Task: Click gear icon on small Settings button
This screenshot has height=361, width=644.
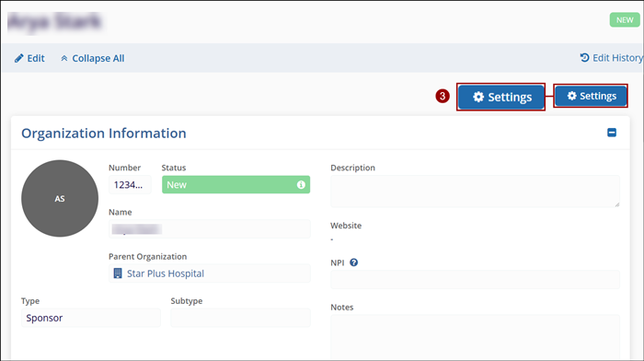Action: coord(571,96)
